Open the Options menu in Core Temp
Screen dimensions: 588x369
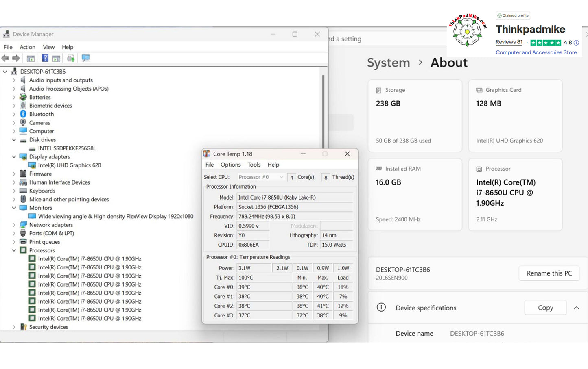[x=231, y=165]
